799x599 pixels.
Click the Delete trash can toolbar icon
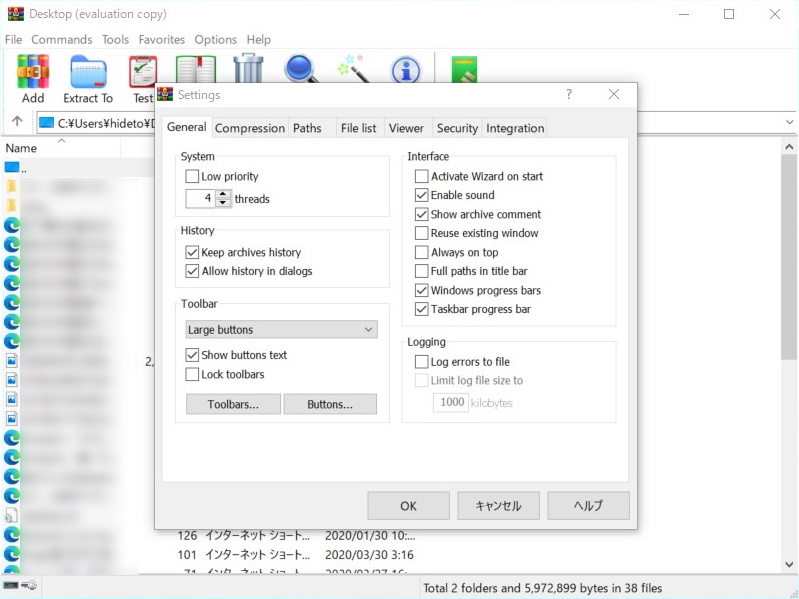click(248, 68)
